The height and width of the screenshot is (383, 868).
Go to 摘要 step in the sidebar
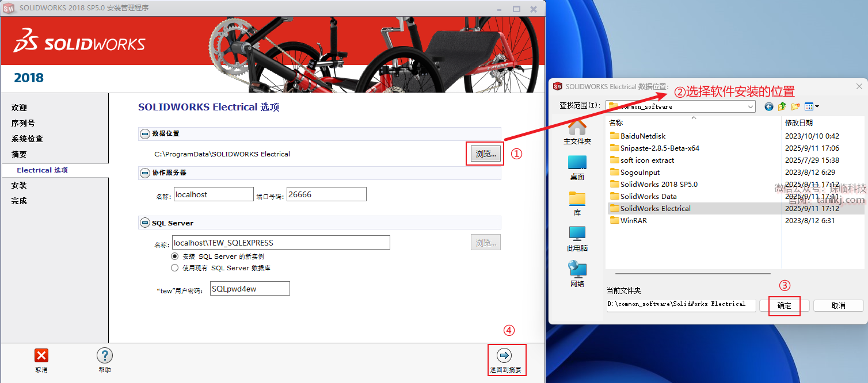(19, 154)
